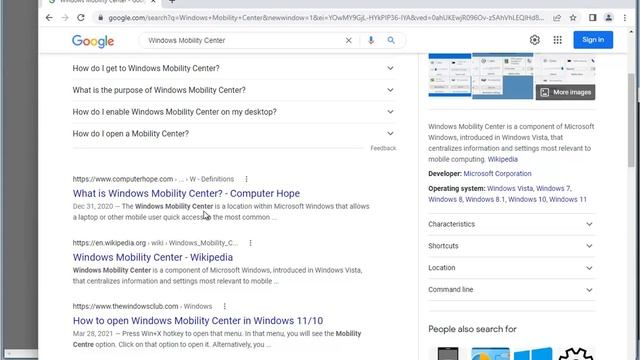The height and width of the screenshot is (360, 640).
Task: Click the Sign in button
Action: click(593, 40)
